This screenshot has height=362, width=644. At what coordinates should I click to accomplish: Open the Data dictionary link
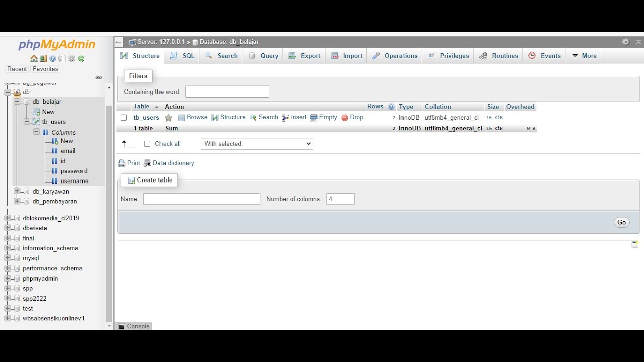(x=169, y=163)
